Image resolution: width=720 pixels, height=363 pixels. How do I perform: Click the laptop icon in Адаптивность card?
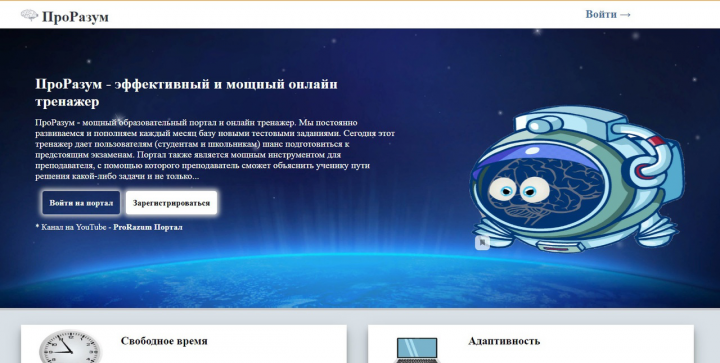(x=416, y=351)
